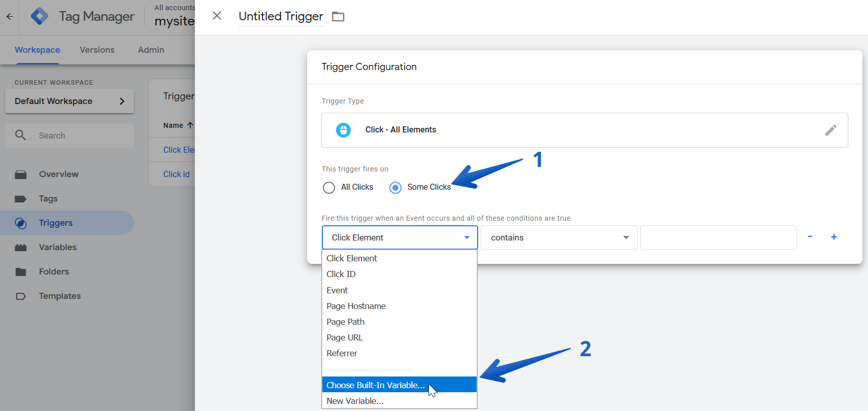Select the All Clicks radio button
Screen dimensions: 868x411
tap(329, 188)
